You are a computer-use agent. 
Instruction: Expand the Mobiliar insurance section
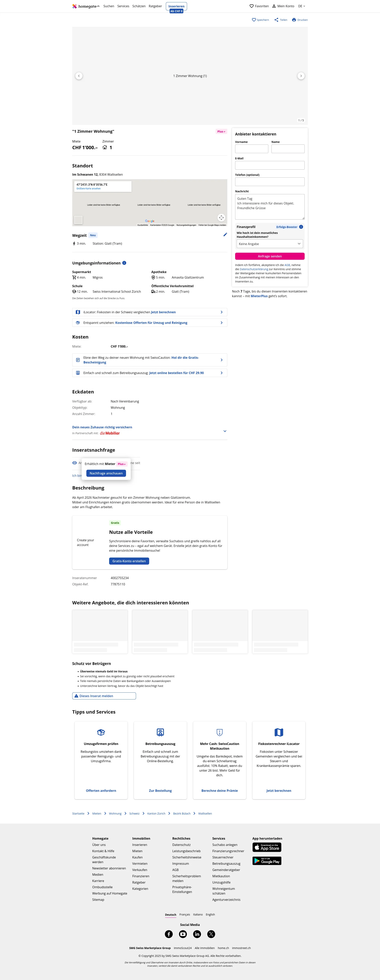point(225,431)
